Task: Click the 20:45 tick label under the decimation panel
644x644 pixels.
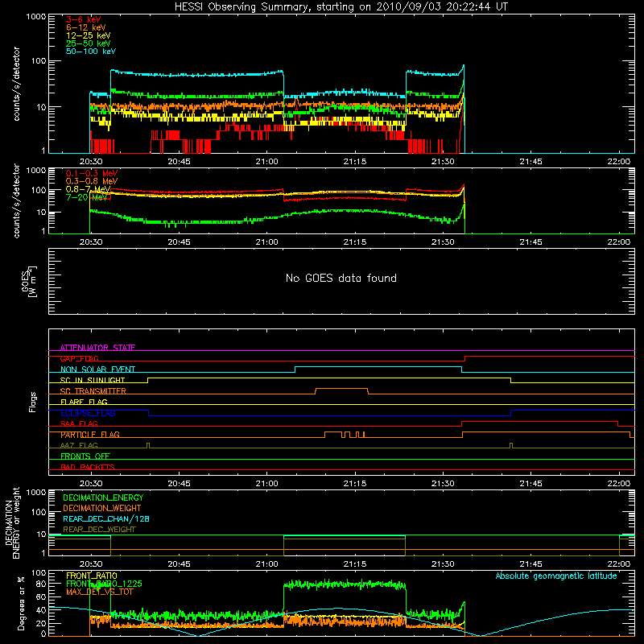Action: click(x=179, y=564)
